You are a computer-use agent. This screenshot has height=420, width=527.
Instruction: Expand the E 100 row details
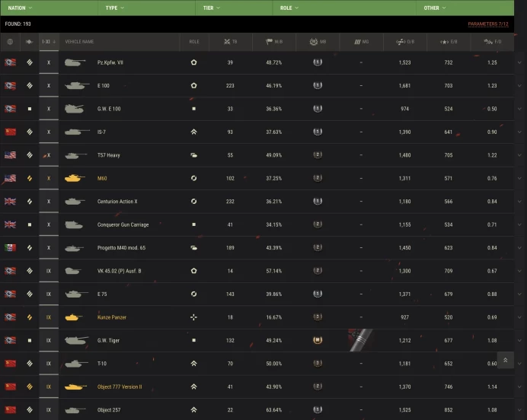519,86
